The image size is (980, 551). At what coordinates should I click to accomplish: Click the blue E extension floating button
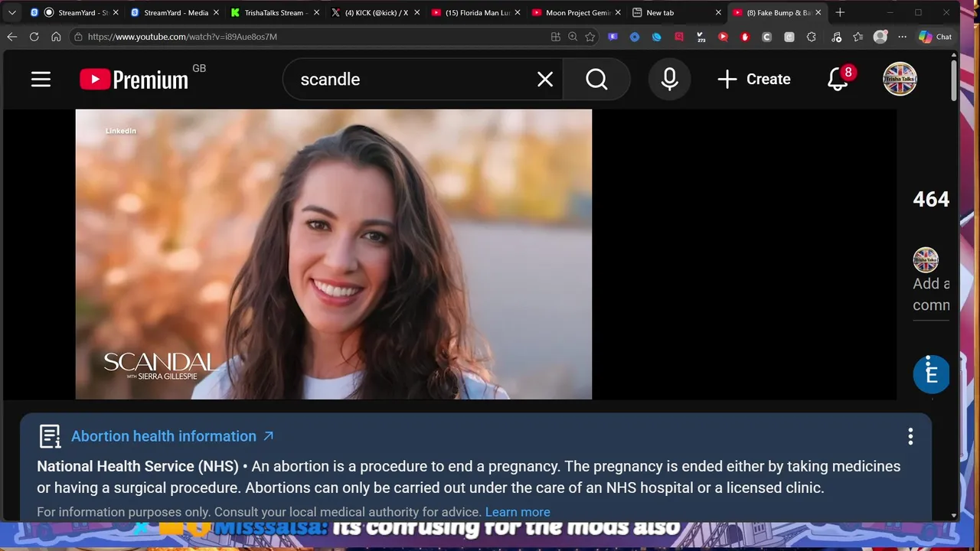pos(931,374)
